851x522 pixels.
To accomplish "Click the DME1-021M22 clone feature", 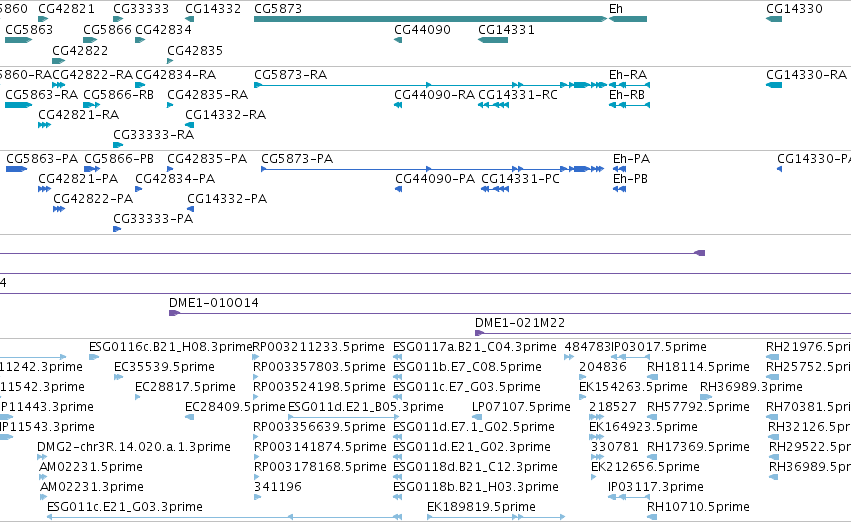I will [x=663, y=333].
